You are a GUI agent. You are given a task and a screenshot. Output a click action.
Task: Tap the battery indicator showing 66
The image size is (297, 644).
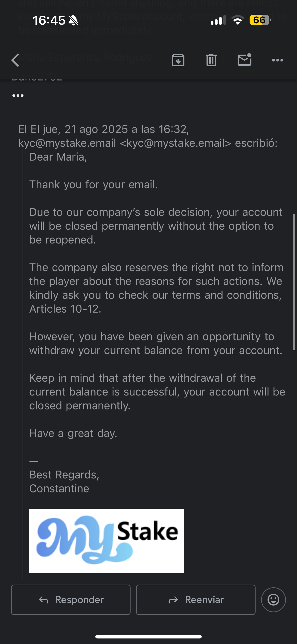[260, 20]
